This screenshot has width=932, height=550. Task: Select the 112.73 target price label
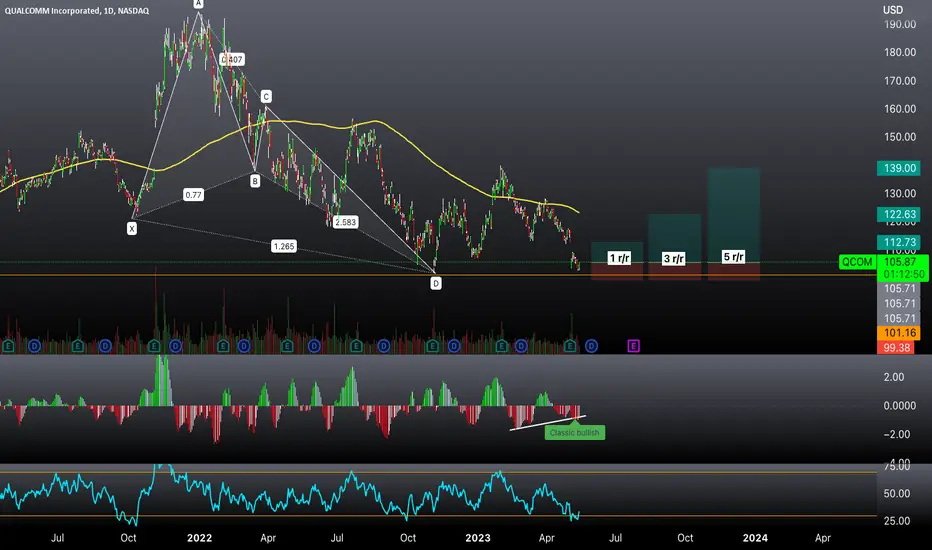pos(899,242)
